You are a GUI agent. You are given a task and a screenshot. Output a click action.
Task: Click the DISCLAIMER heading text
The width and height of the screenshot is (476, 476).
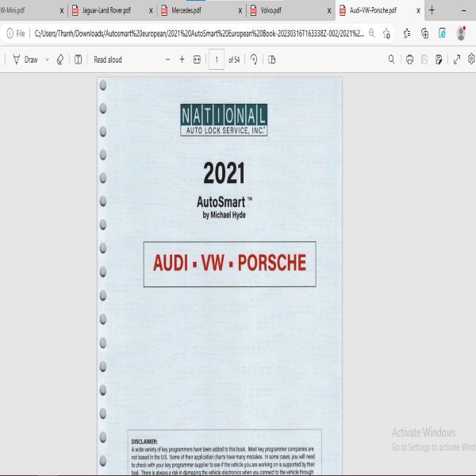pos(144,441)
